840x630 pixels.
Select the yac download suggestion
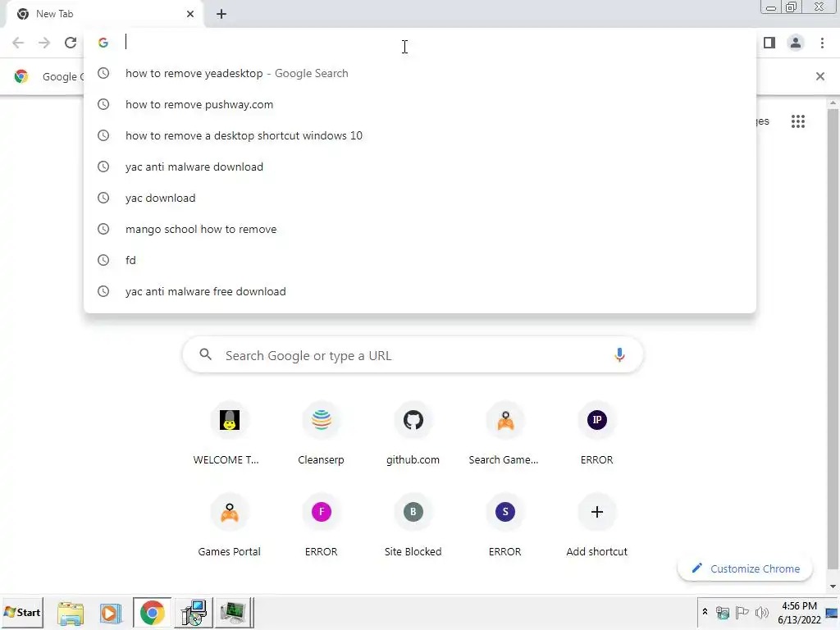pyautogui.click(x=420, y=198)
